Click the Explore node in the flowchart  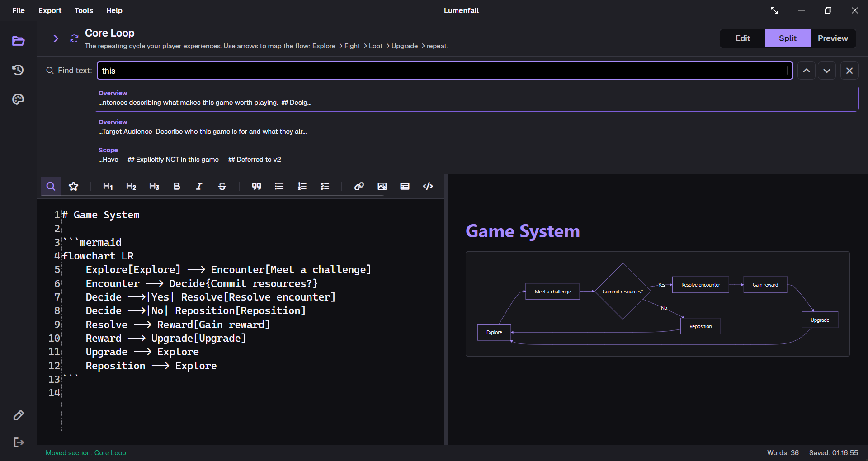[x=494, y=332]
